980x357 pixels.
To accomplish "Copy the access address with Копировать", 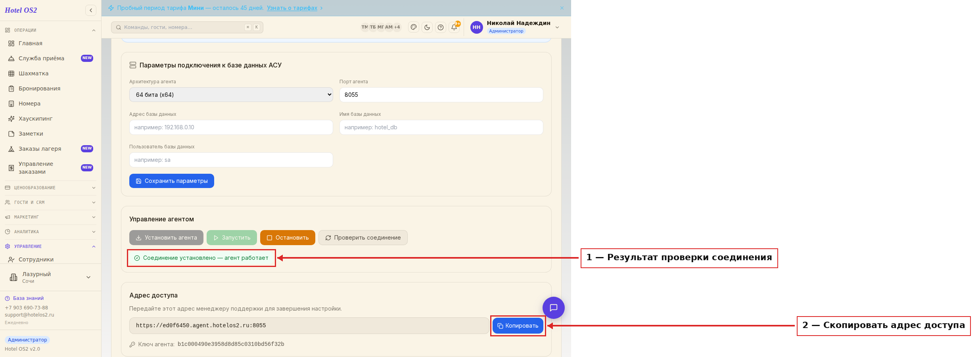I will pyautogui.click(x=518, y=326).
